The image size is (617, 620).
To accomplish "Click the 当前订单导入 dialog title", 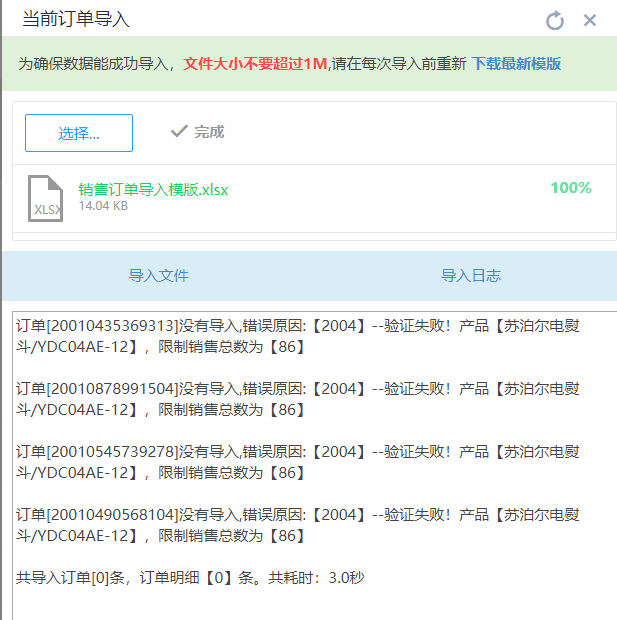I will pyautogui.click(x=76, y=20).
